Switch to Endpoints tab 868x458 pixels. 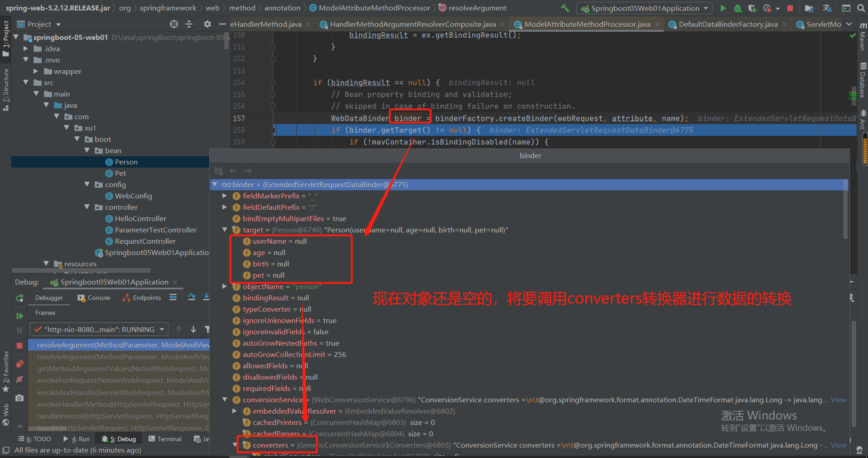142,298
